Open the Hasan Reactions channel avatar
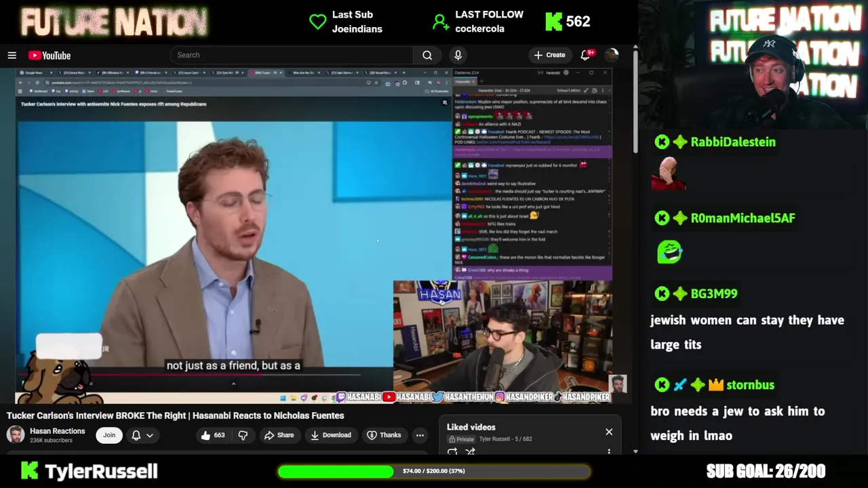 pyautogui.click(x=16, y=434)
